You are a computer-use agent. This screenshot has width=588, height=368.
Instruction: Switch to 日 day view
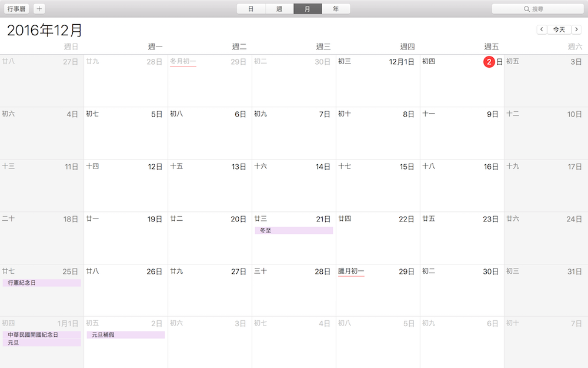[251, 9]
